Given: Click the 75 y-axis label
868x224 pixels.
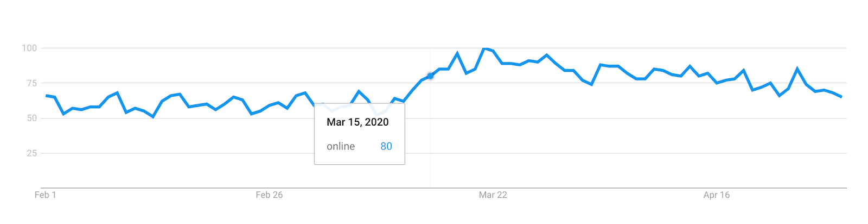Looking at the screenshot, I should [31, 83].
